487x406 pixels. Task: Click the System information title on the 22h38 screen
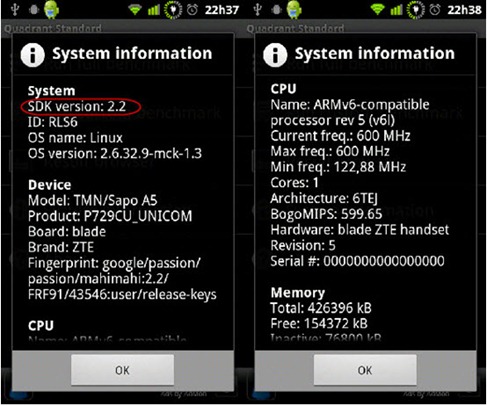coord(375,53)
